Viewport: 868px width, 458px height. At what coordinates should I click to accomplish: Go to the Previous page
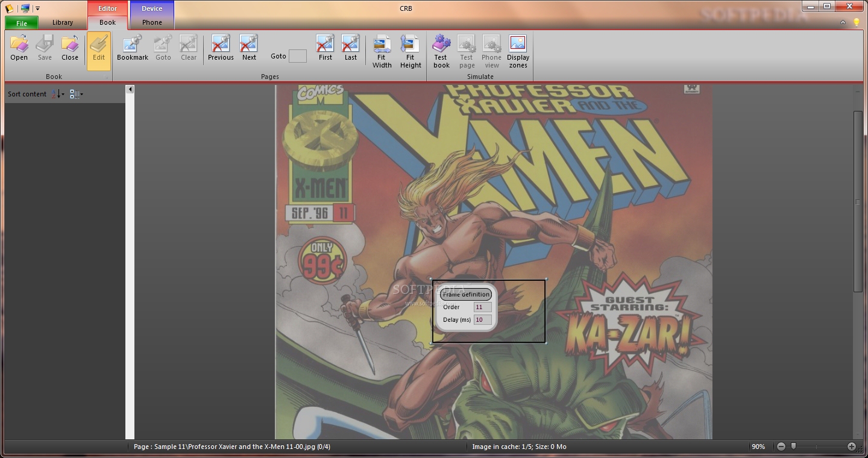221,48
